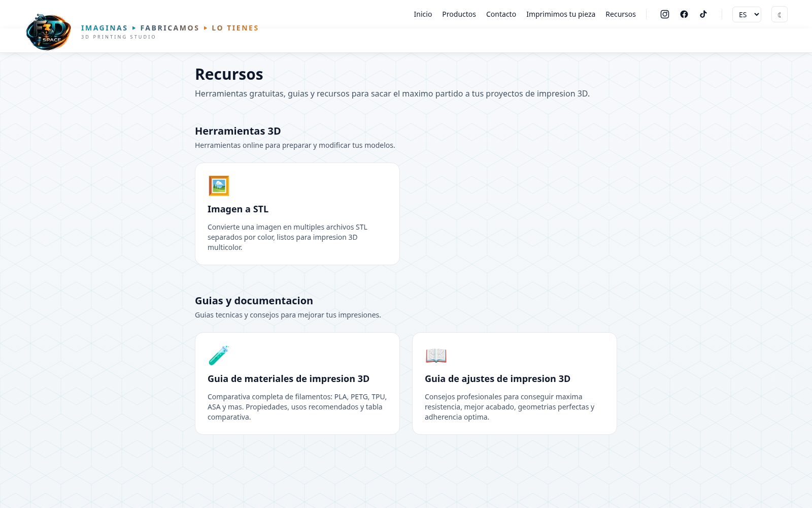Open the TikTok profile icon
This screenshot has height=508, width=812.
coord(703,14)
